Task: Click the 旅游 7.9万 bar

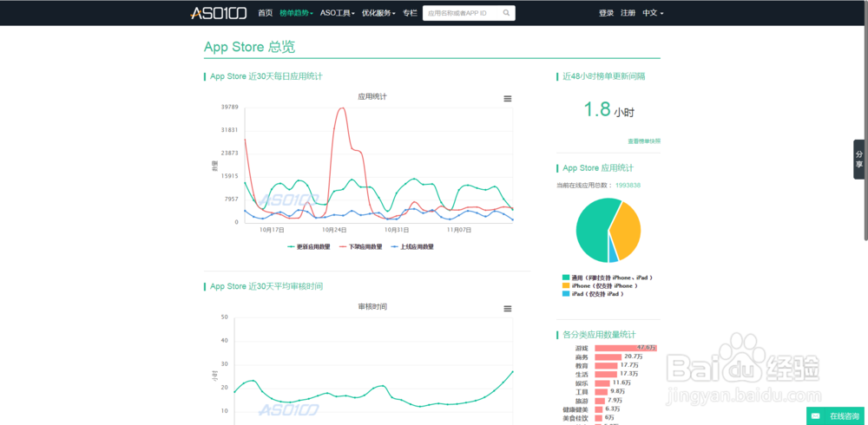Action: [600, 400]
